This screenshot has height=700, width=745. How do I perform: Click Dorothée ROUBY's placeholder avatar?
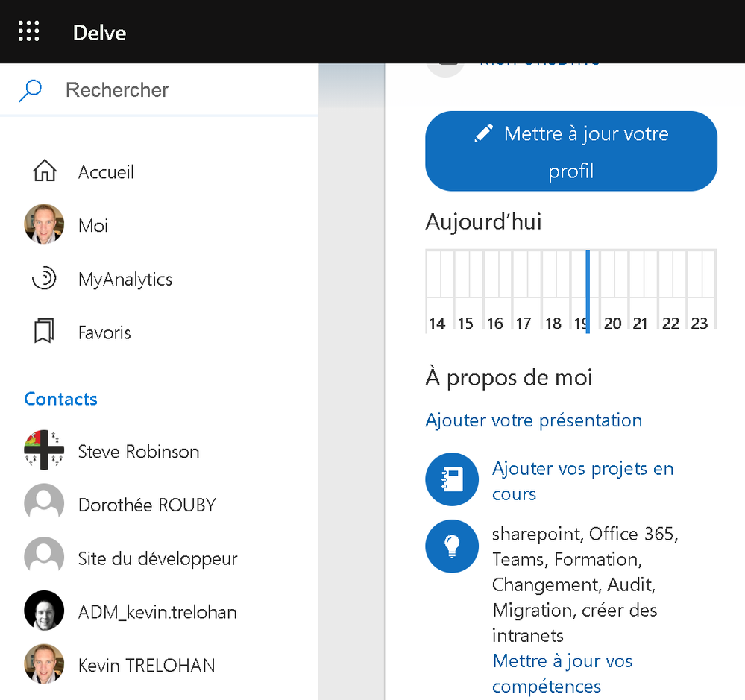tap(44, 503)
